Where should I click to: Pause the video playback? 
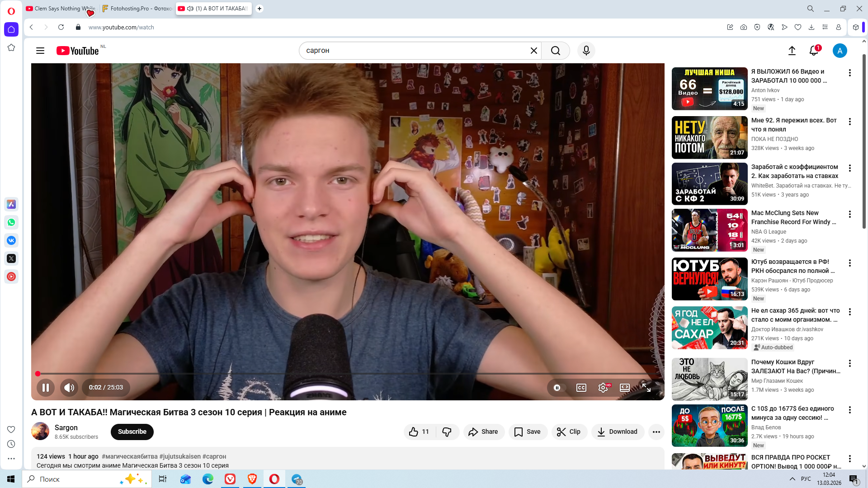46,388
